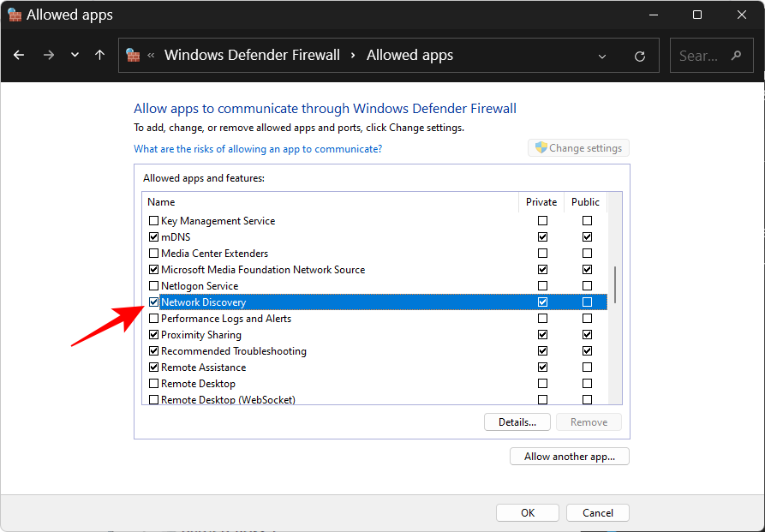Click the Allow another app button
This screenshot has width=765, height=532.
pos(569,456)
